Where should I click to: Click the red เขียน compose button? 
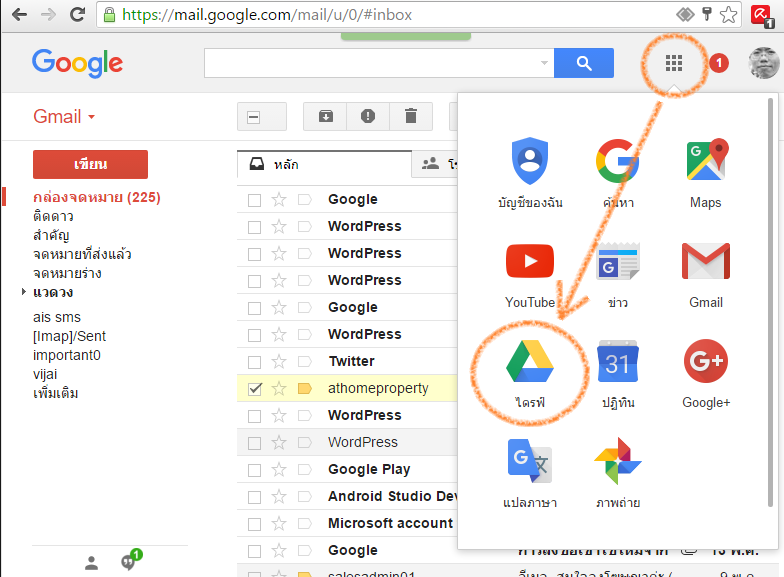pos(90,164)
